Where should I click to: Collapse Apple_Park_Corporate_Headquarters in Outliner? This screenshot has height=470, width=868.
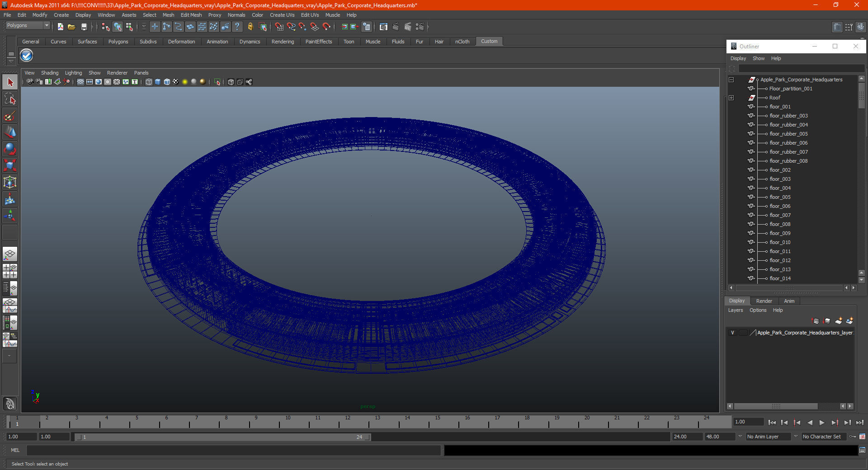(x=731, y=80)
